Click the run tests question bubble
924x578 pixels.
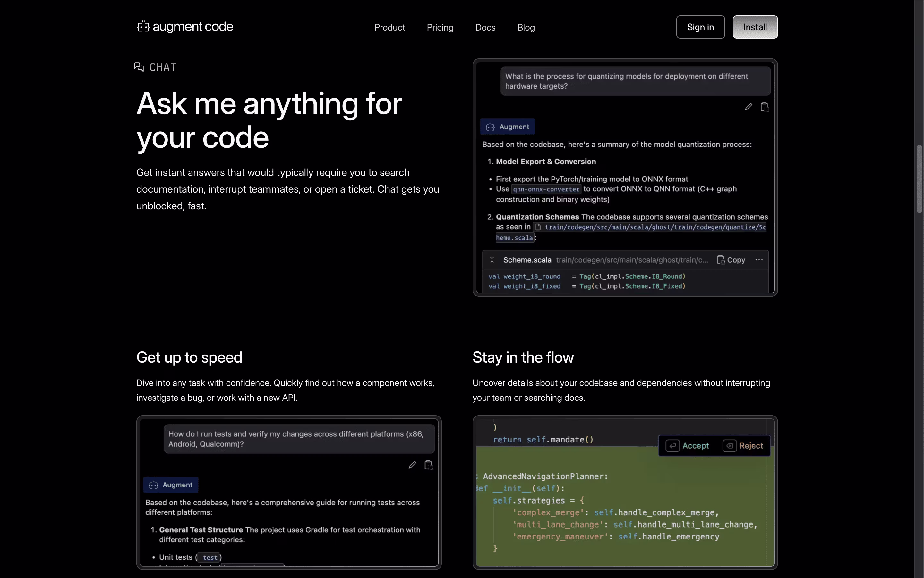click(299, 439)
